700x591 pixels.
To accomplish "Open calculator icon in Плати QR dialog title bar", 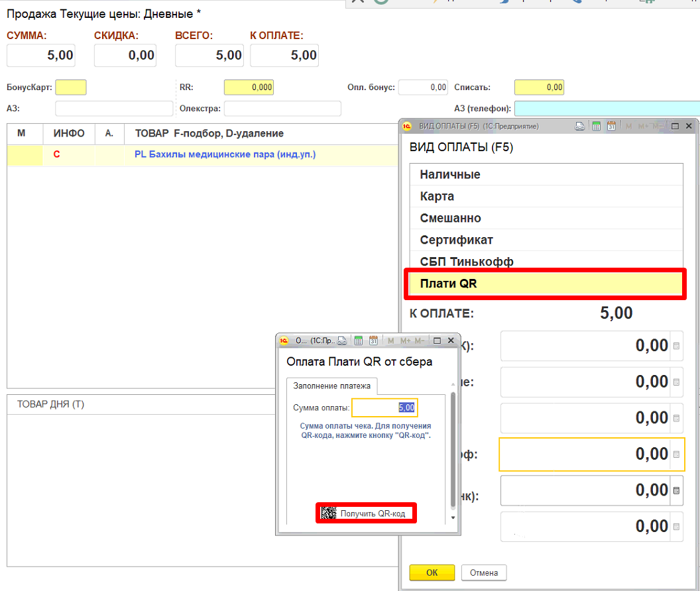I will point(359,341).
